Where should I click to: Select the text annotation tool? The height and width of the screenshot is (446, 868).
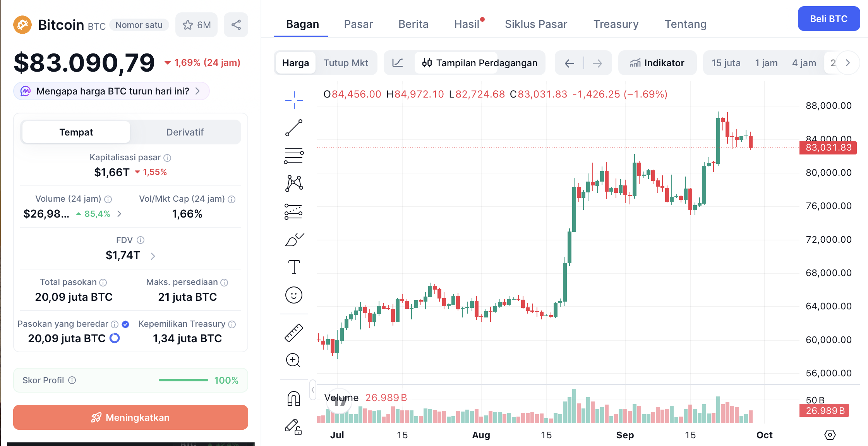294,267
